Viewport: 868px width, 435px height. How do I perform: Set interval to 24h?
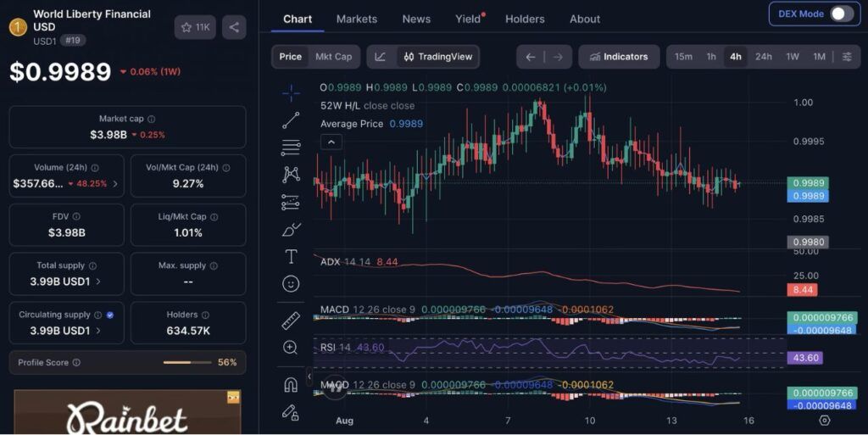pyautogui.click(x=764, y=57)
